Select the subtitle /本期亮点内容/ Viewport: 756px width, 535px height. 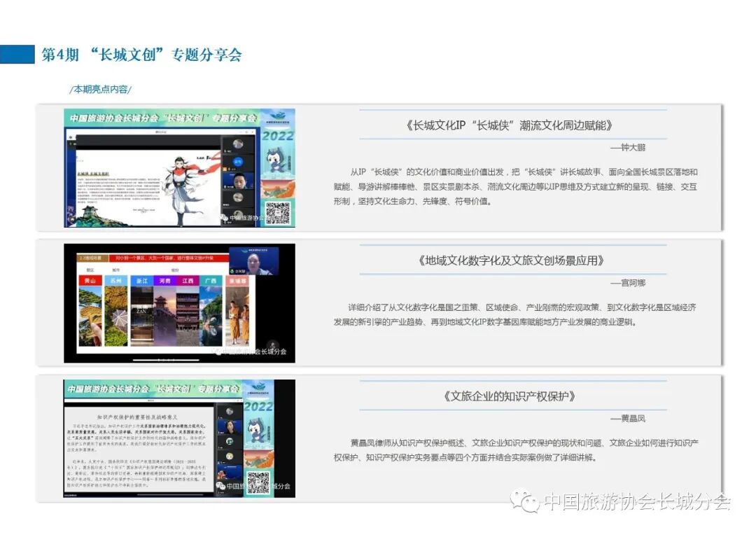pyautogui.click(x=101, y=89)
